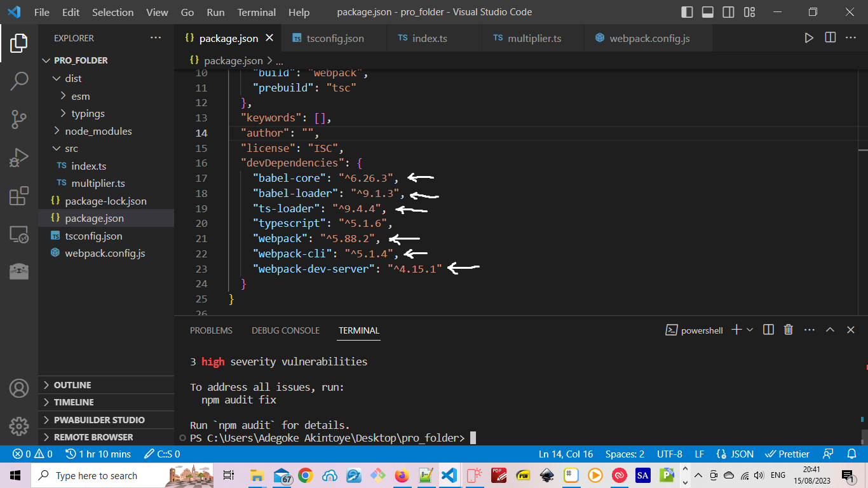Switch to the webpack.config.js tab
The image size is (868, 488).
pos(649,38)
